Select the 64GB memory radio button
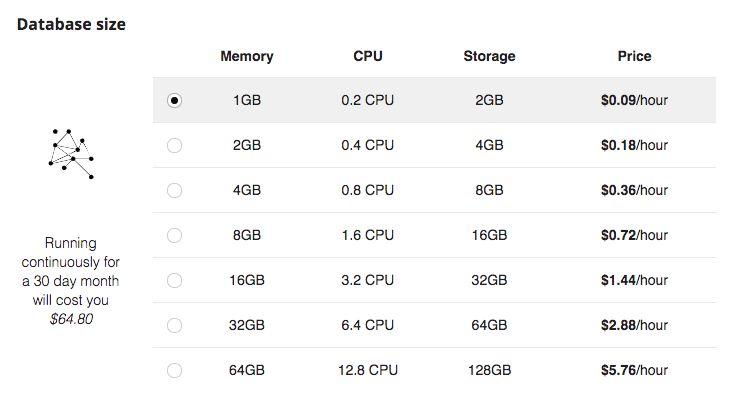The height and width of the screenshot is (413, 749). point(174,371)
